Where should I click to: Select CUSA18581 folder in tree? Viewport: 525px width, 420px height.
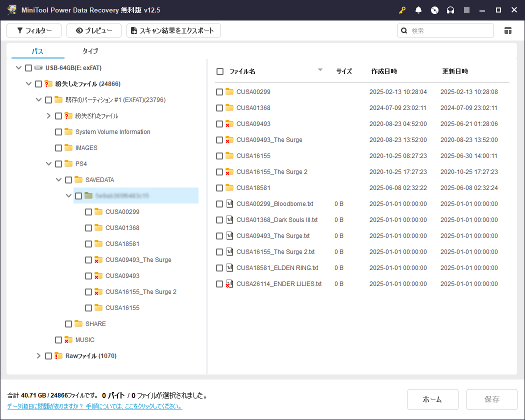tap(122, 244)
